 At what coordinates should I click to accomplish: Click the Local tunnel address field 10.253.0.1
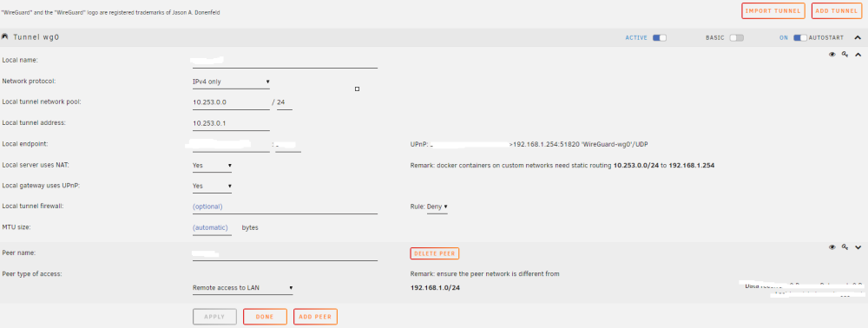pyautogui.click(x=231, y=123)
